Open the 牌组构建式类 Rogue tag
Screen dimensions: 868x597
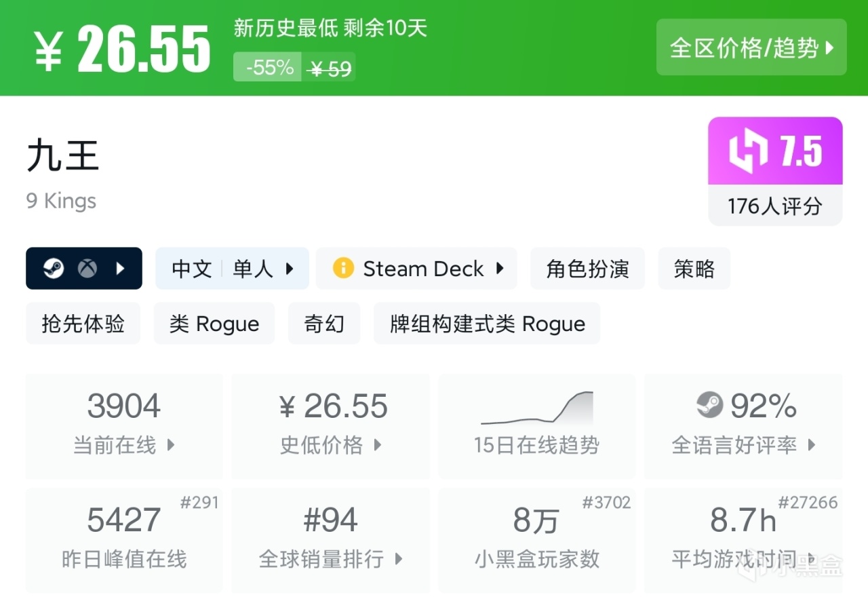487,324
